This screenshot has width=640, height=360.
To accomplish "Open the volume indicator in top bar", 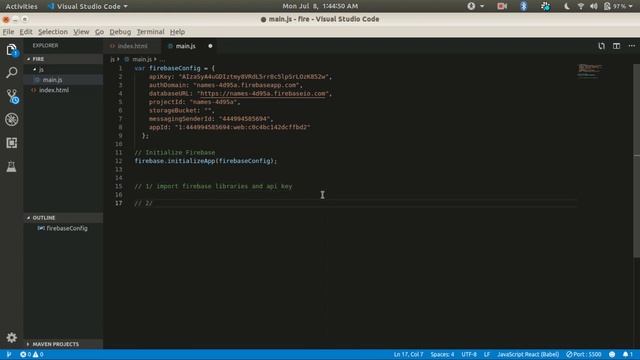I will pyautogui.click(x=594, y=6).
